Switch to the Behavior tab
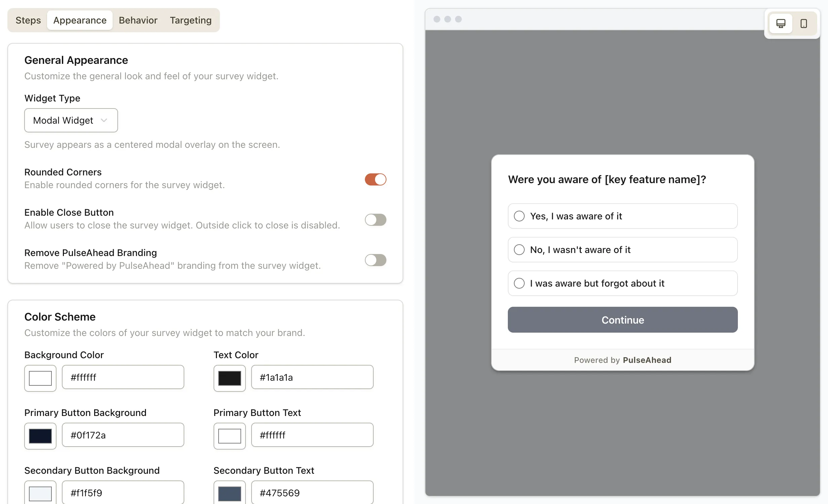The height and width of the screenshot is (504, 828). click(x=138, y=20)
